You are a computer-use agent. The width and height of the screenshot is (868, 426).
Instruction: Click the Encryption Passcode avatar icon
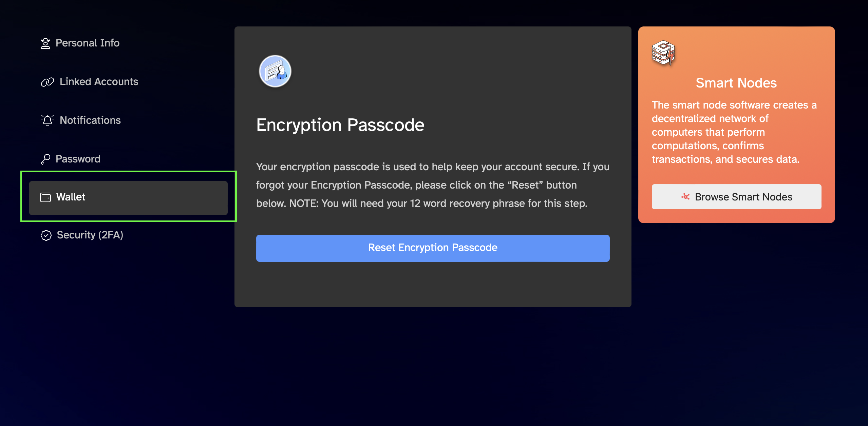(x=275, y=71)
